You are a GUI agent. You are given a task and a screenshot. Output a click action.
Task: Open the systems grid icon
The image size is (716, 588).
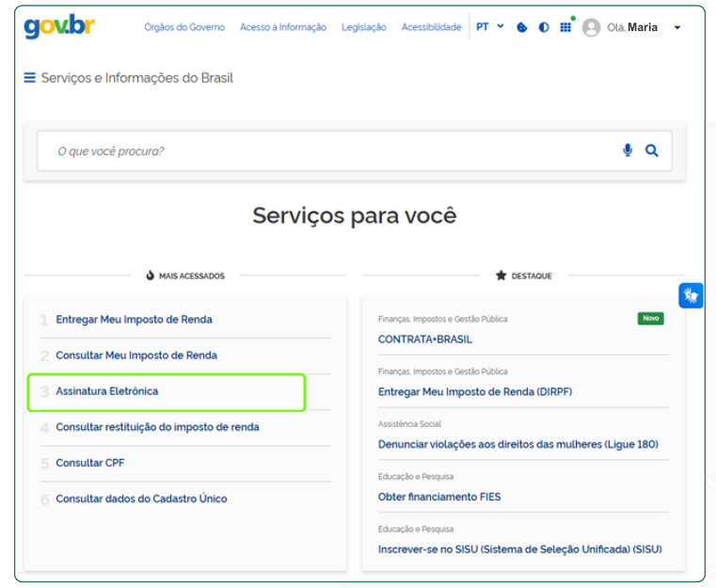[x=565, y=27]
